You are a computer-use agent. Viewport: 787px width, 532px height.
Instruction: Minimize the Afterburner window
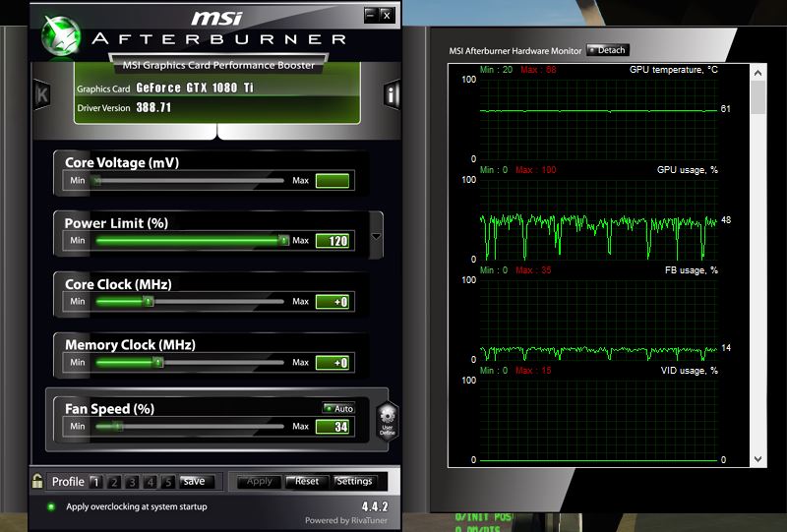point(371,15)
